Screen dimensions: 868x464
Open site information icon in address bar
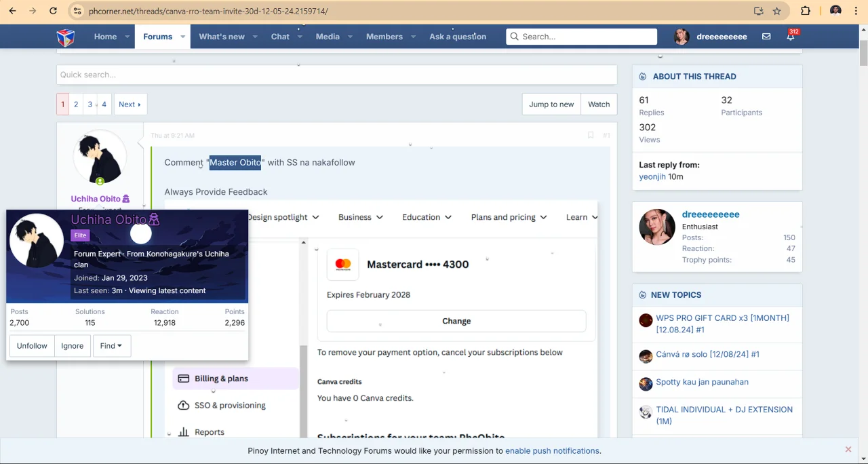pyautogui.click(x=77, y=11)
